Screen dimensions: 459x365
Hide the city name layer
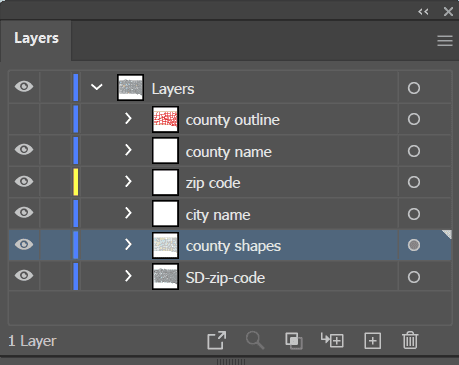pyautogui.click(x=24, y=213)
